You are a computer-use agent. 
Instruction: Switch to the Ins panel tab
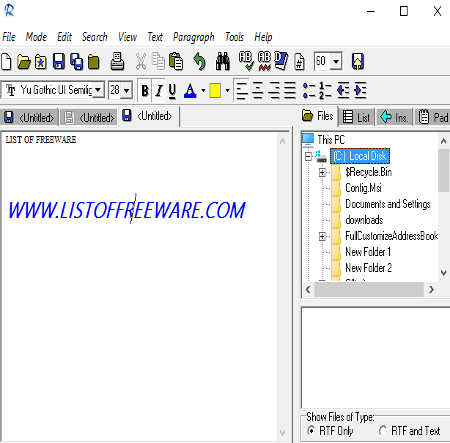click(x=394, y=117)
